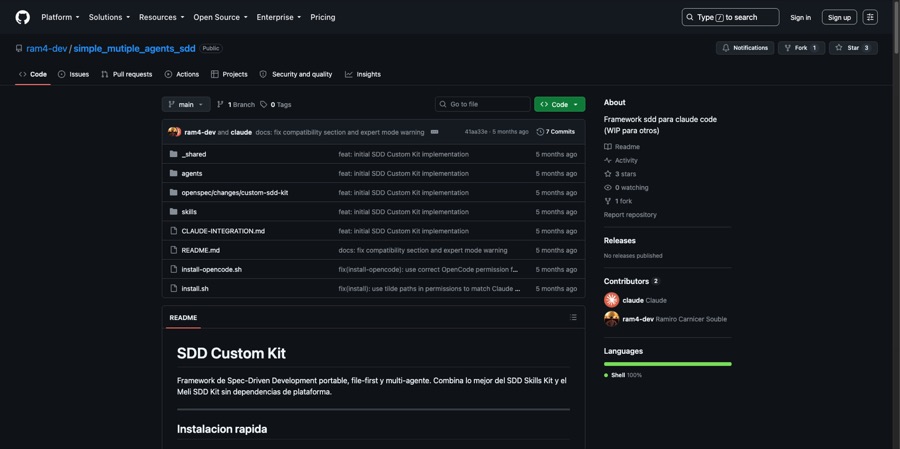The width and height of the screenshot is (900, 449).
Task: Click the Sign in link
Action: tap(800, 17)
